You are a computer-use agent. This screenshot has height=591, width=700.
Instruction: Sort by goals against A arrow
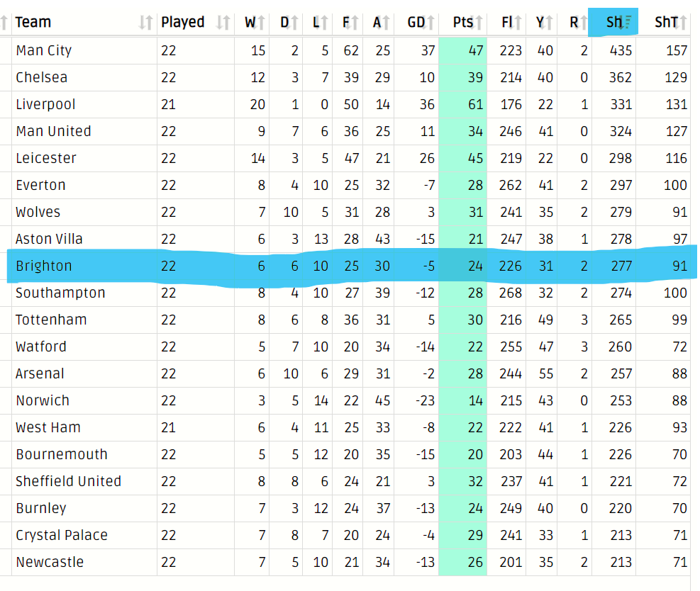(385, 22)
